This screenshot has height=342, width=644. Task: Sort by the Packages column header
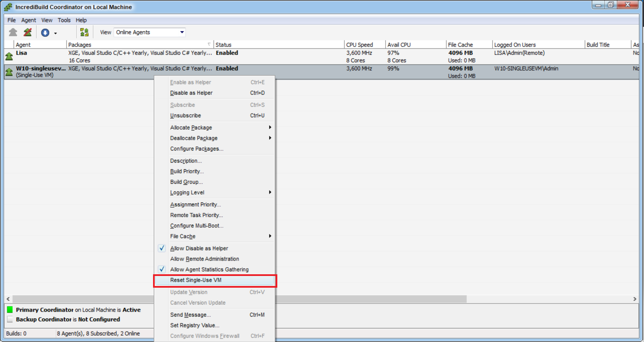pyautogui.click(x=140, y=45)
